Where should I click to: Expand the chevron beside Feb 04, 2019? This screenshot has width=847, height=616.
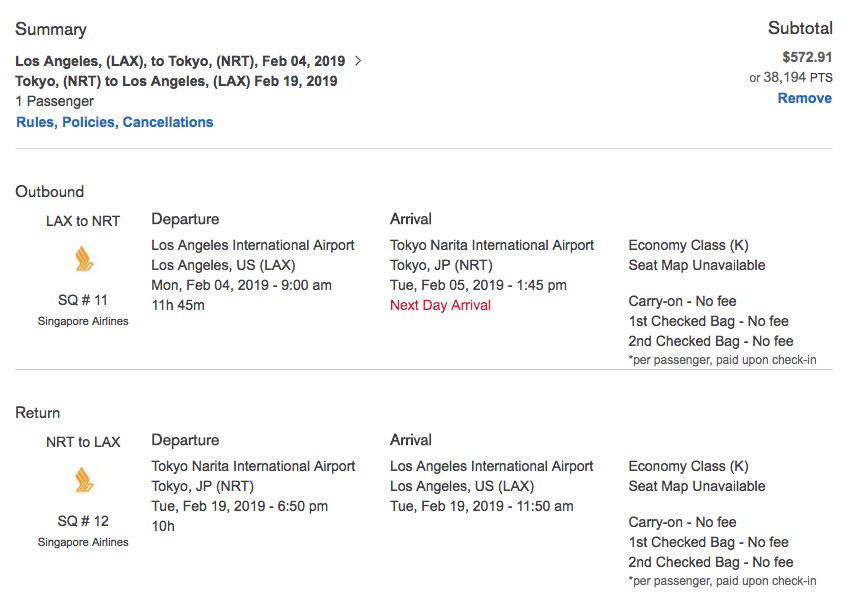[x=359, y=61]
